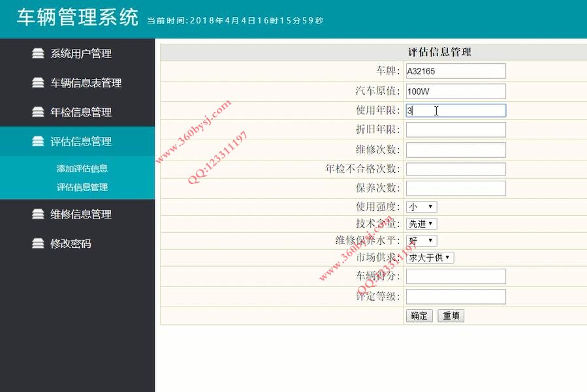This screenshot has width=587, height=392.
Task: Focus the 折旧年限 input field
Action: (456, 130)
